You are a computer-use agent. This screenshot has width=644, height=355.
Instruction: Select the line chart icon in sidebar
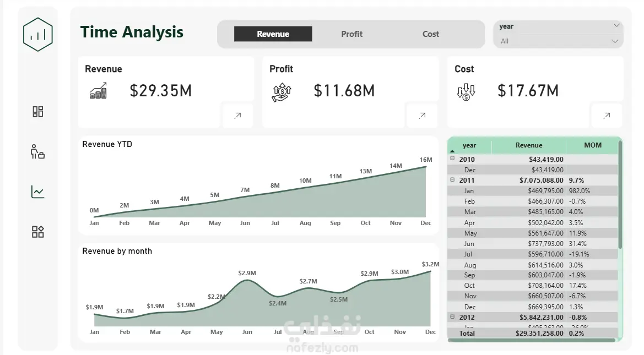coord(38,192)
